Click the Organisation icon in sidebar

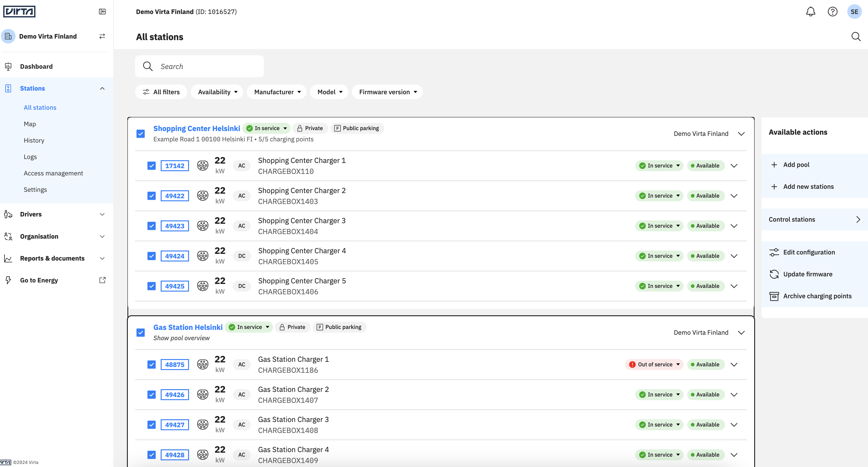[8, 236]
